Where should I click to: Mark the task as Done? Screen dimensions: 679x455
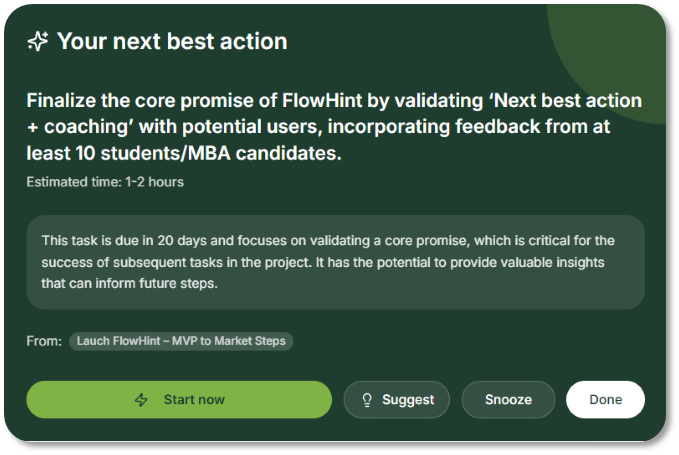605,400
